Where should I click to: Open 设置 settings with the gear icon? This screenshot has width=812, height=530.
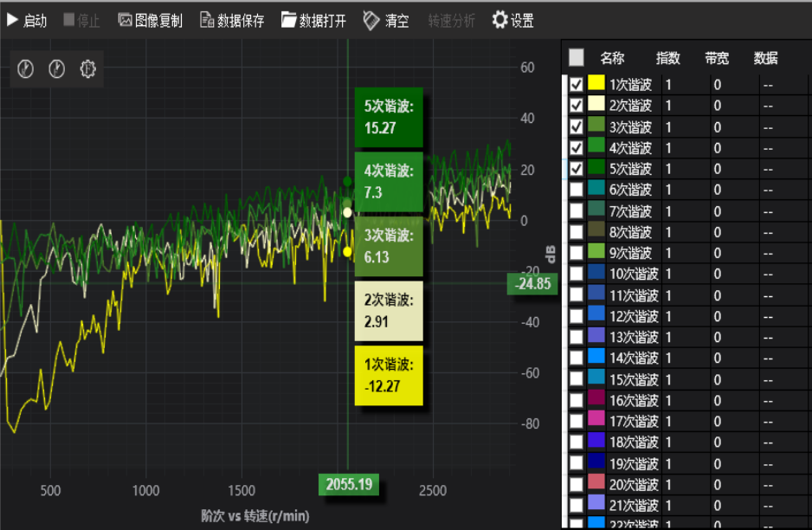(512, 20)
